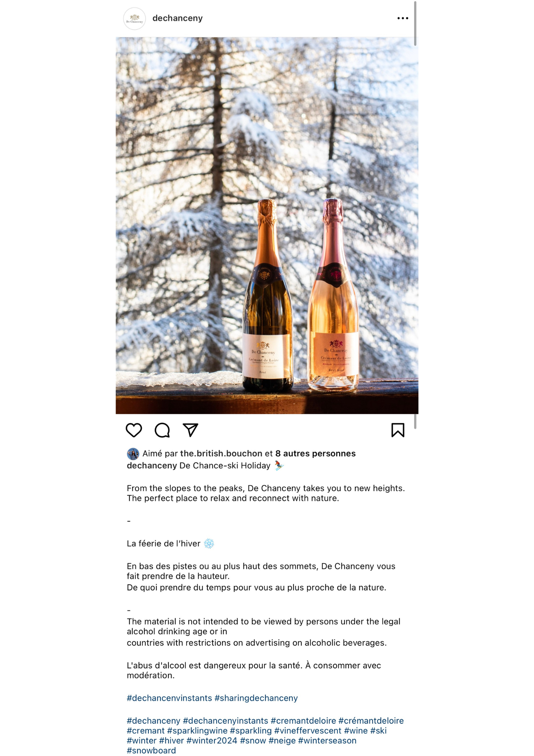Open dechanceny username in post header

pos(177,18)
